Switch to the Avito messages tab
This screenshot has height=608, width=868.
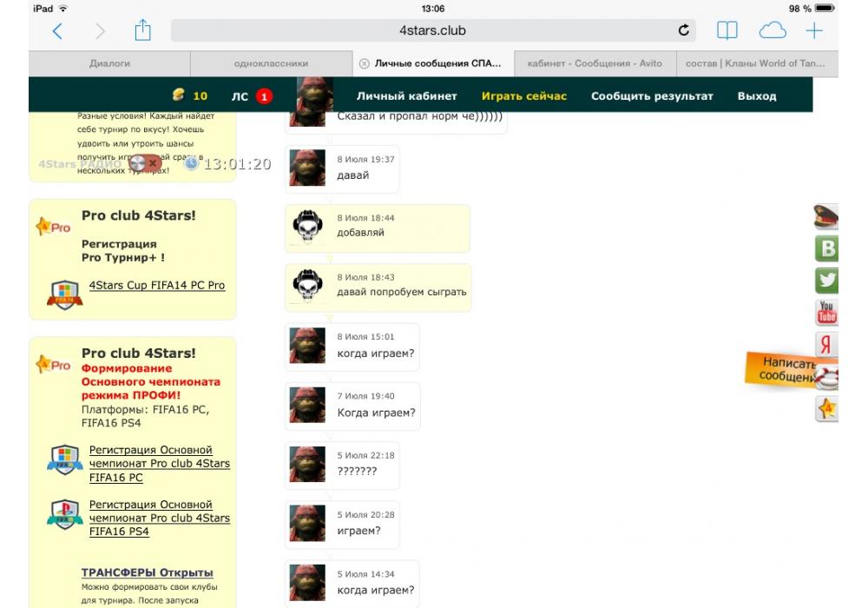click(595, 63)
